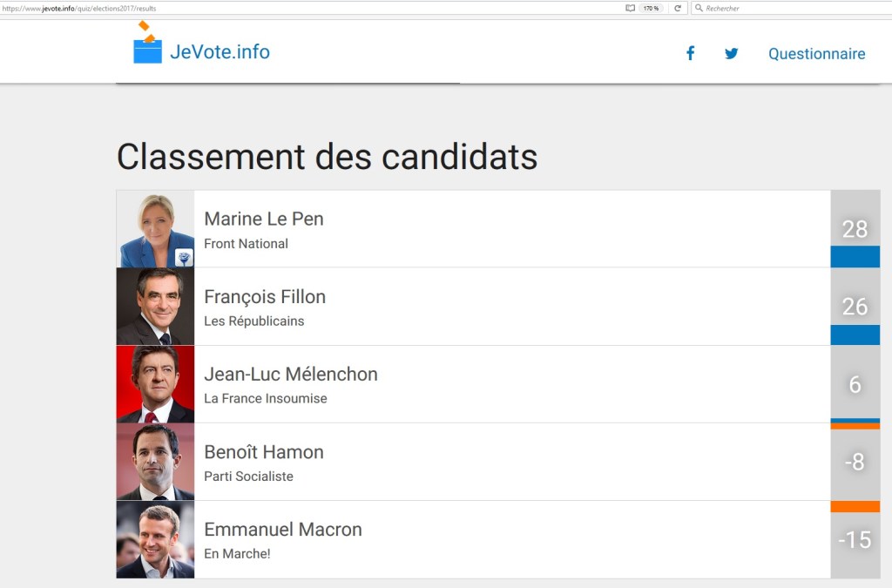
Task: Select the score value 28 for Le Pen
Action: click(x=855, y=228)
